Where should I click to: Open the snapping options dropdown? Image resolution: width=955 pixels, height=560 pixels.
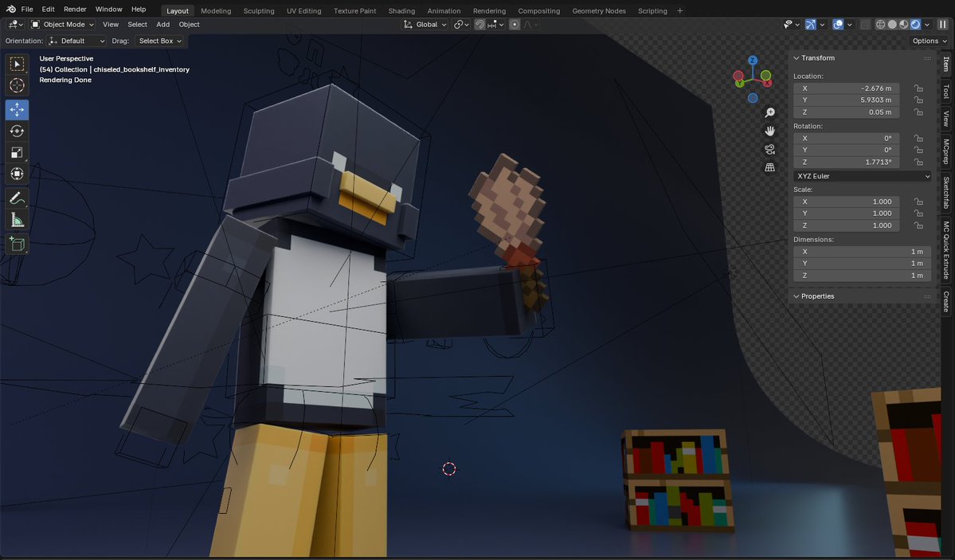click(x=495, y=25)
